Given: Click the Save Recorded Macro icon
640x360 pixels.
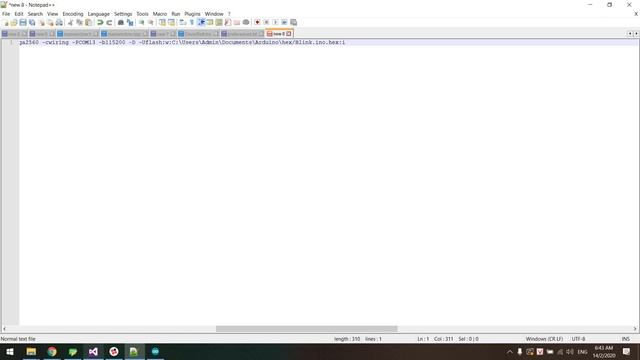Looking at the screenshot, I should 293,22.
